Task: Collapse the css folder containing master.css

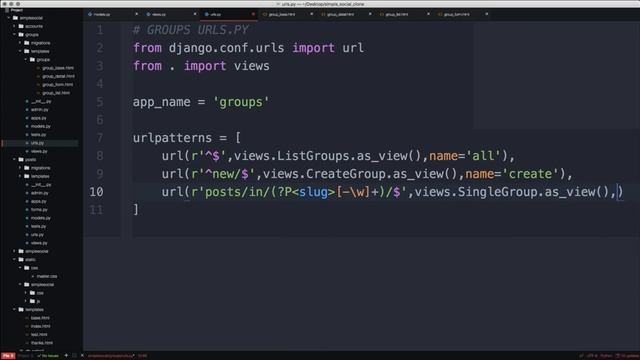Action: click(x=20, y=268)
